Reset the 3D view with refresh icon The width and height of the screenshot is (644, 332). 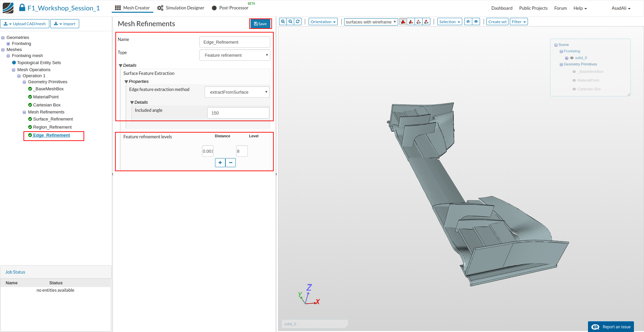pyautogui.click(x=298, y=22)
